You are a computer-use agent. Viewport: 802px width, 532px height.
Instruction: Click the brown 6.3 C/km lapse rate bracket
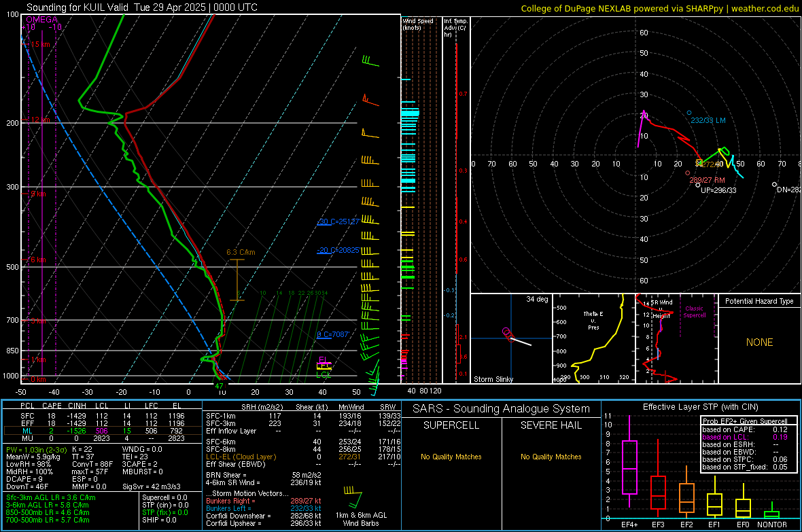[237, 280]
